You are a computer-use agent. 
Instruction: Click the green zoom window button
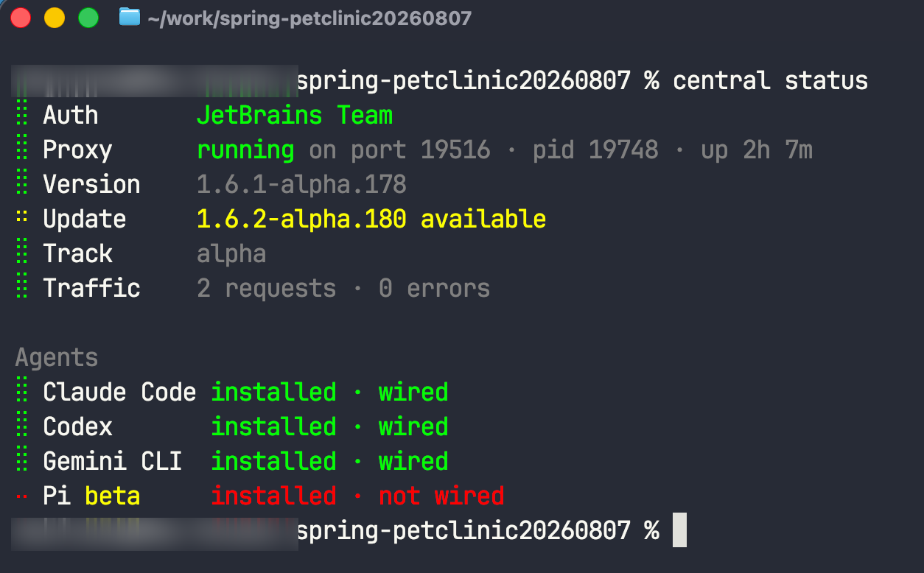pos(88,18)
